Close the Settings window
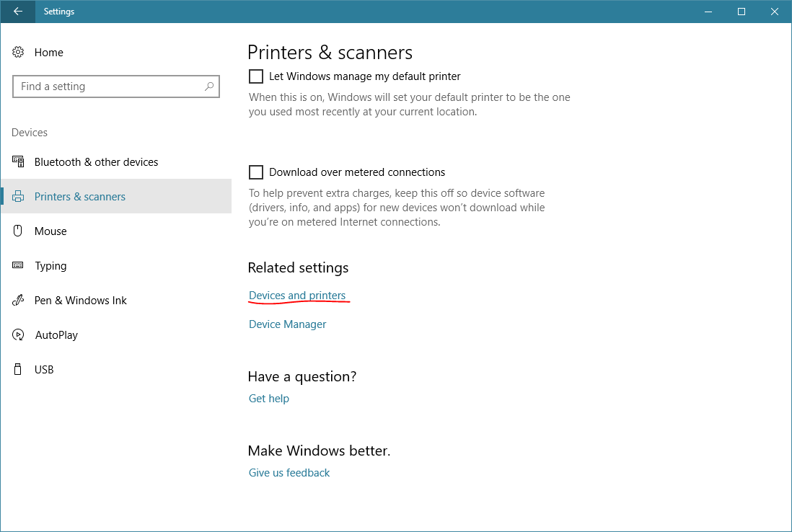792x532 pixels. click(x=775, y=11)
